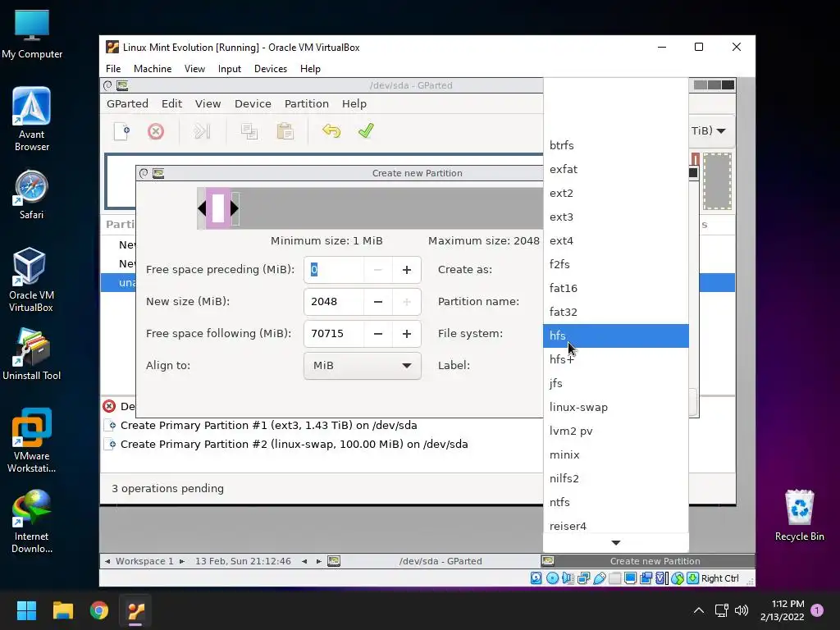Open the Internet Download Manager desktop shortcut

click(x=32, y=521)
